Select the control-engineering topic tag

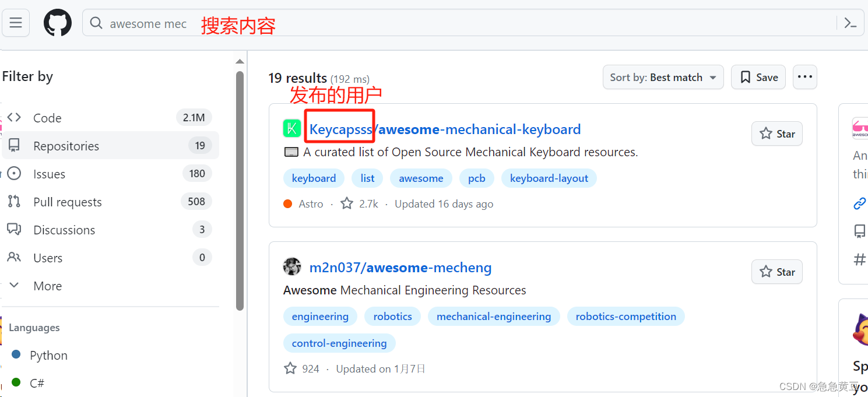click(x=339, y=343)
